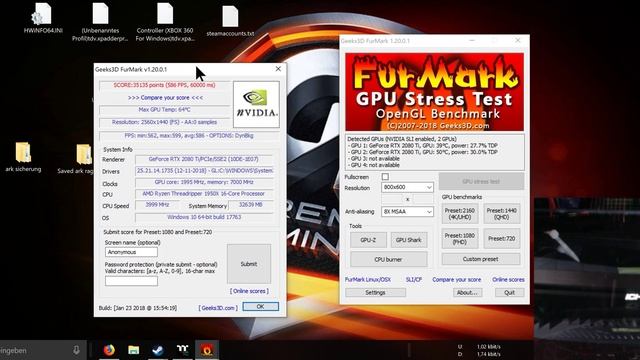Viewport: 640px width, 360px height.
Task: Click the About... button
Action: click(x=467, y=292)
